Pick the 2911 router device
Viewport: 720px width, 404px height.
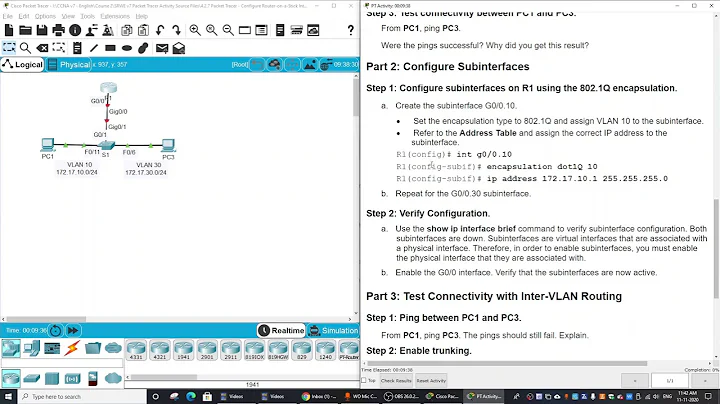click(x=231, y=350)
